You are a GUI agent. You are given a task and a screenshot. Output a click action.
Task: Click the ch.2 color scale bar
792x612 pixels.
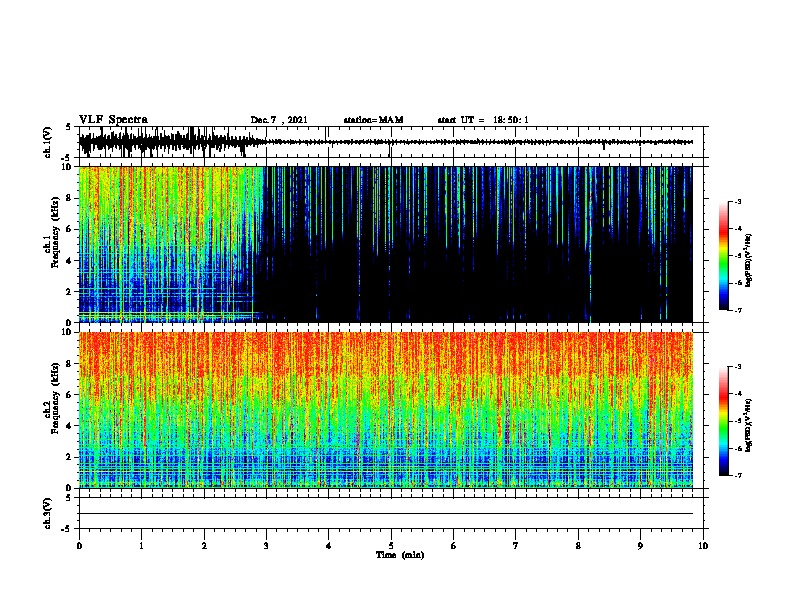click(x=723, y=421)
